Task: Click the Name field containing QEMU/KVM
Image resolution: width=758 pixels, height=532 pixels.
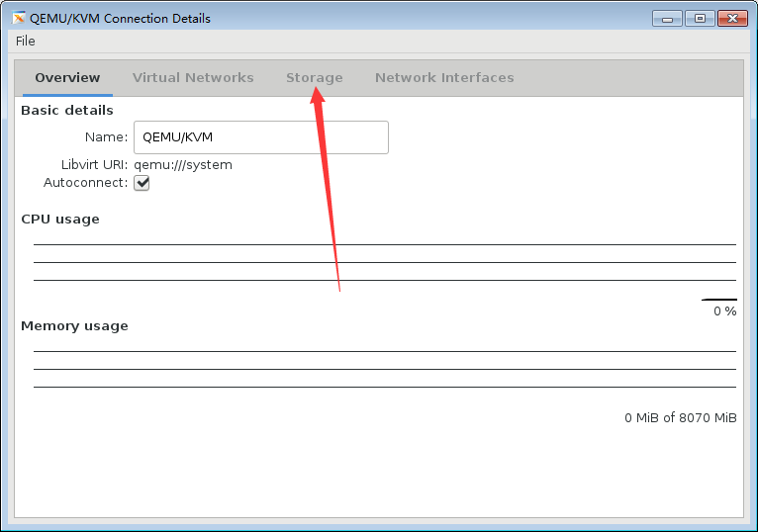Action: (261, 137)
